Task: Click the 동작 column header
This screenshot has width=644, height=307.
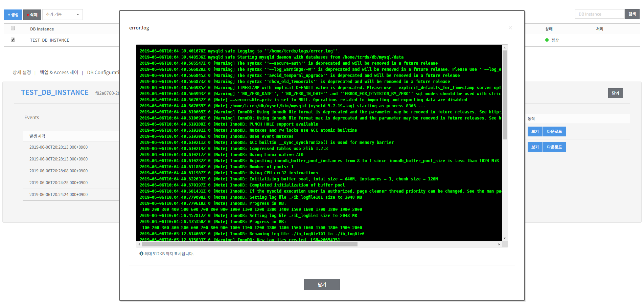Action: coord(531,118)
